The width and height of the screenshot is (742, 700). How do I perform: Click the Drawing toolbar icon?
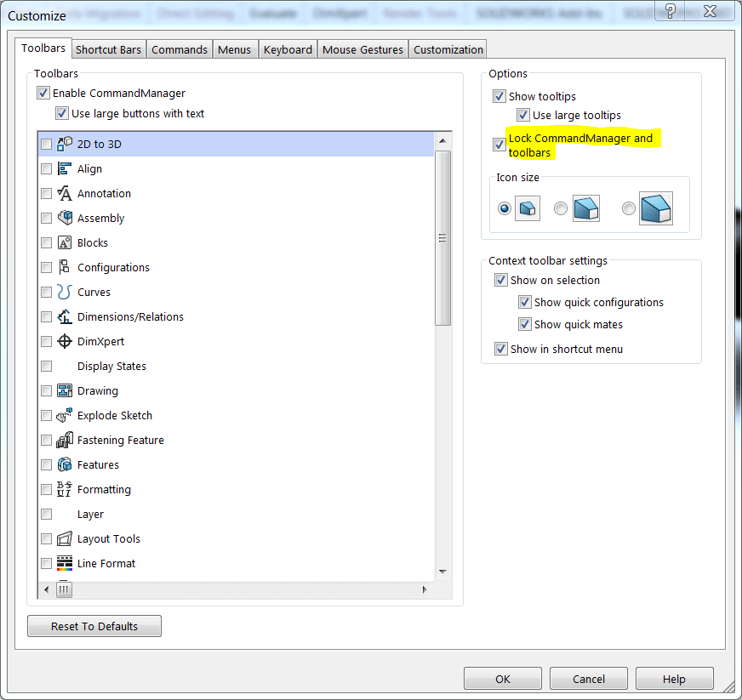coord(64,390)
